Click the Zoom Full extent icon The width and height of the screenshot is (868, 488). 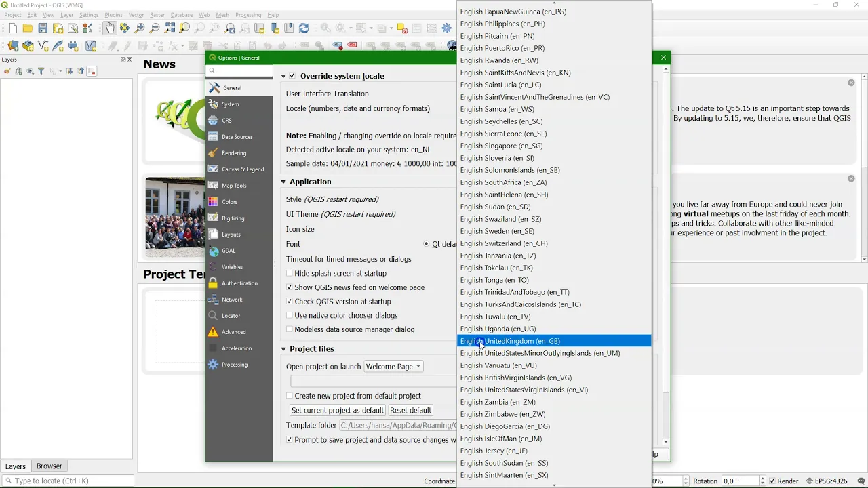[x=170, y=28]
